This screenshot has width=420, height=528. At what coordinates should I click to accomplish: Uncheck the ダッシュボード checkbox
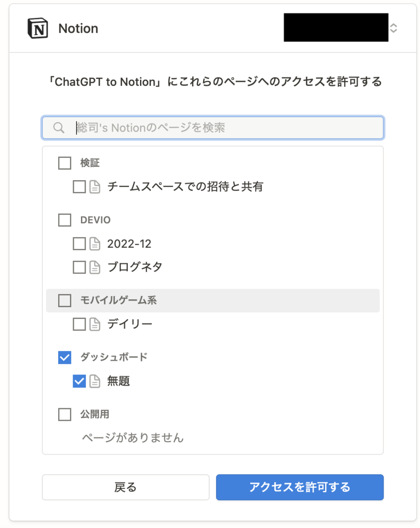(x=65, y=357)
